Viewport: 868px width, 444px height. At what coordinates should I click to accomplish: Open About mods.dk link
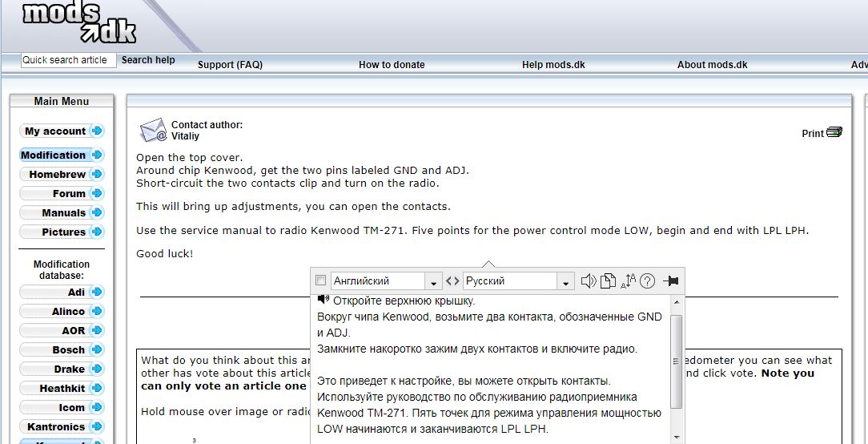tap(713, 64)
